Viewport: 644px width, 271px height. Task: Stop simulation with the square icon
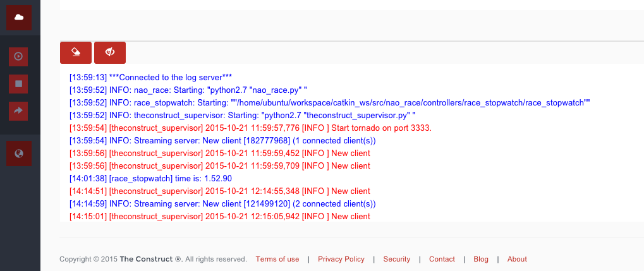coord(18,84)
